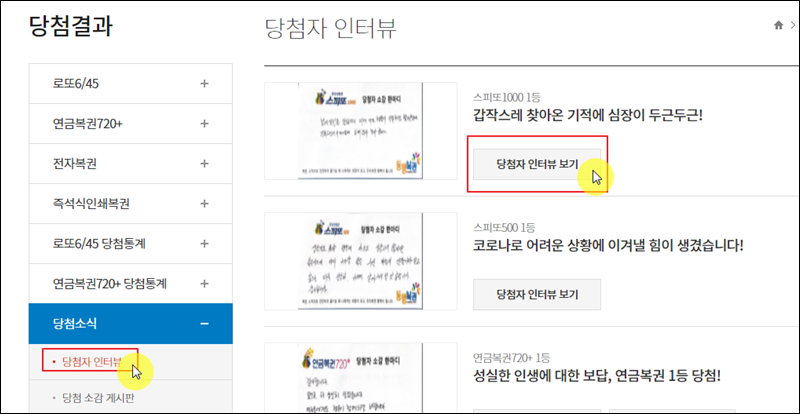Open the 로또6/45 sidebar menu
Screen dimensions: 800x414
(131, 84)
